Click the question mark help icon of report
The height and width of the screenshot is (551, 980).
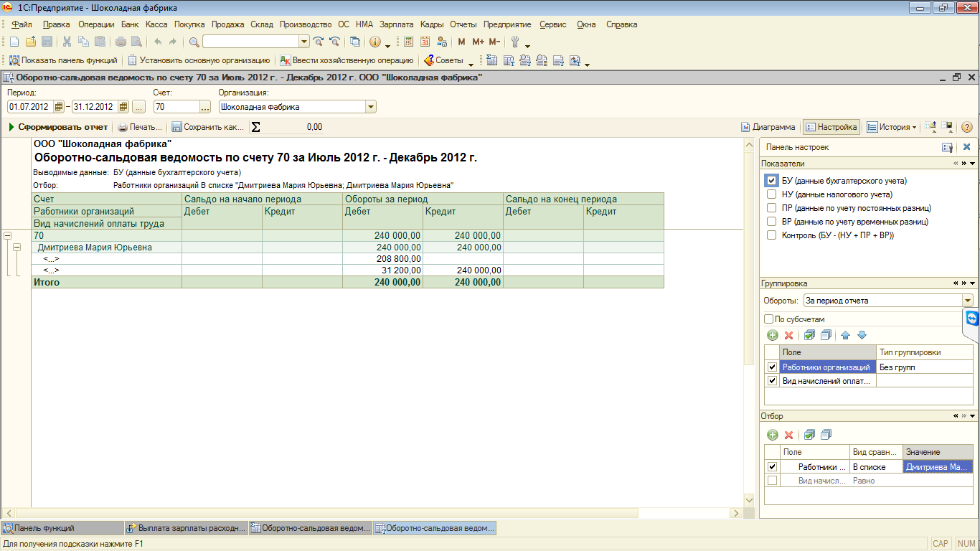[966, 127]
